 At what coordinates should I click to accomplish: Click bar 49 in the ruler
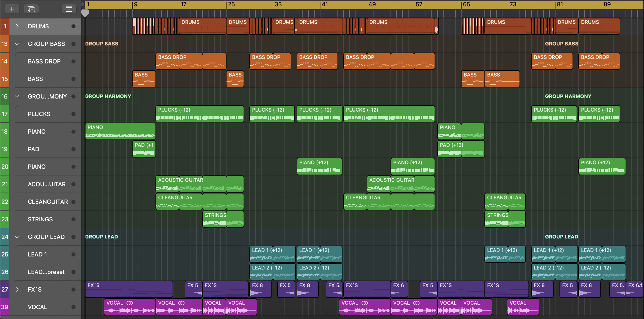tap(372, 4)
